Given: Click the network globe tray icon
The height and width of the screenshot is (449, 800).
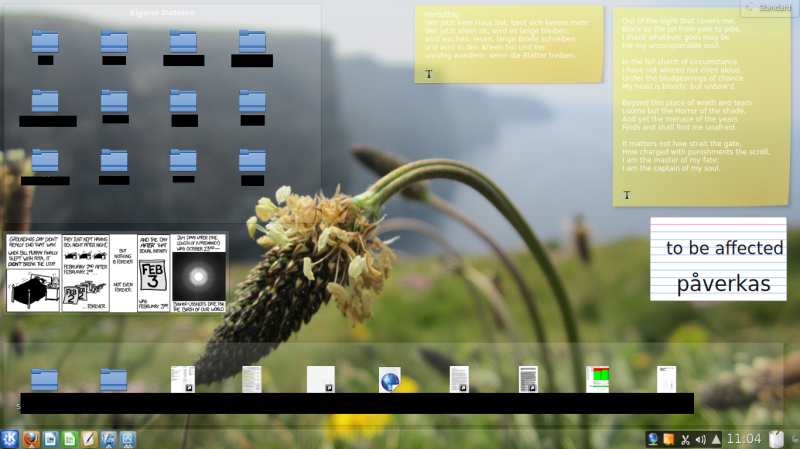Looking at the screenshot, I should click(653, 439).
